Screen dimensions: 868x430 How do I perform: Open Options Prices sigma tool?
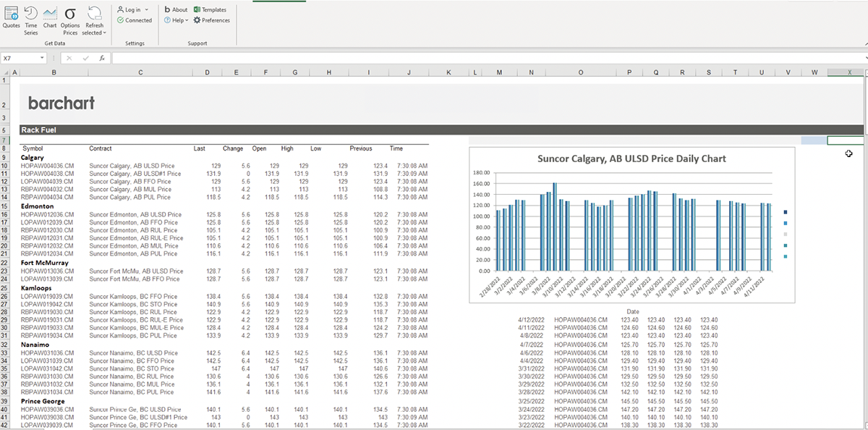[70, 20]
